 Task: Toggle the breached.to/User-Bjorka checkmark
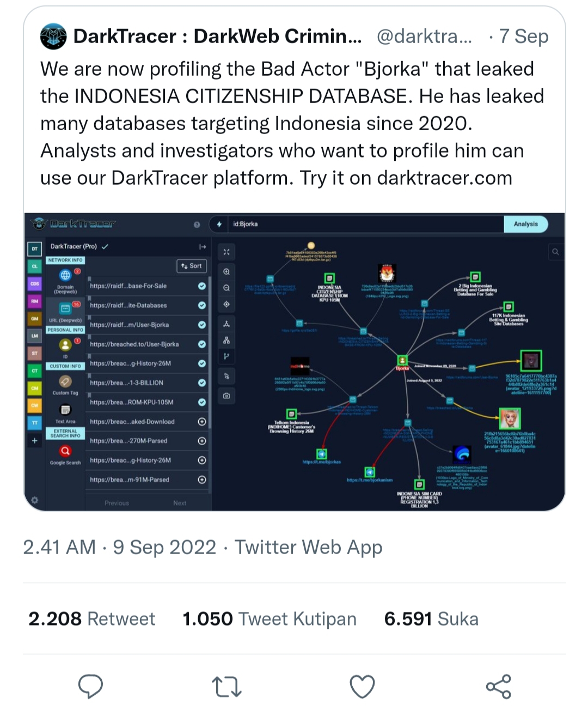point(202,344)
